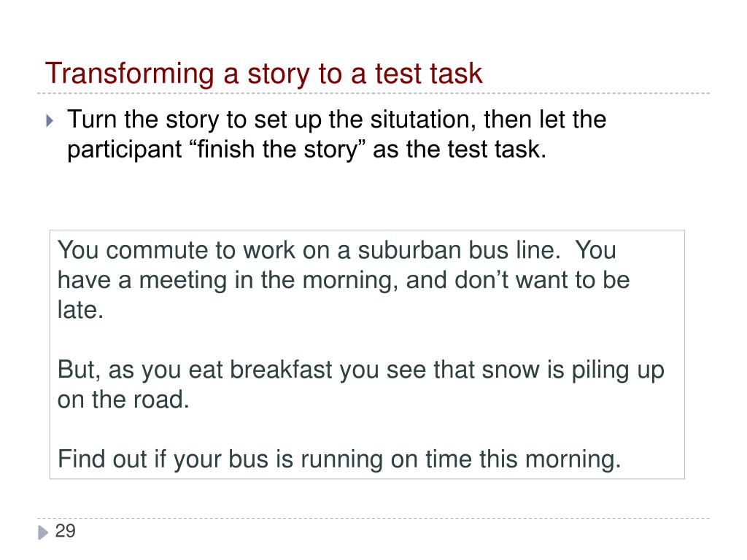Click the quoted phrase 'finish the story'

pos(277,149)
